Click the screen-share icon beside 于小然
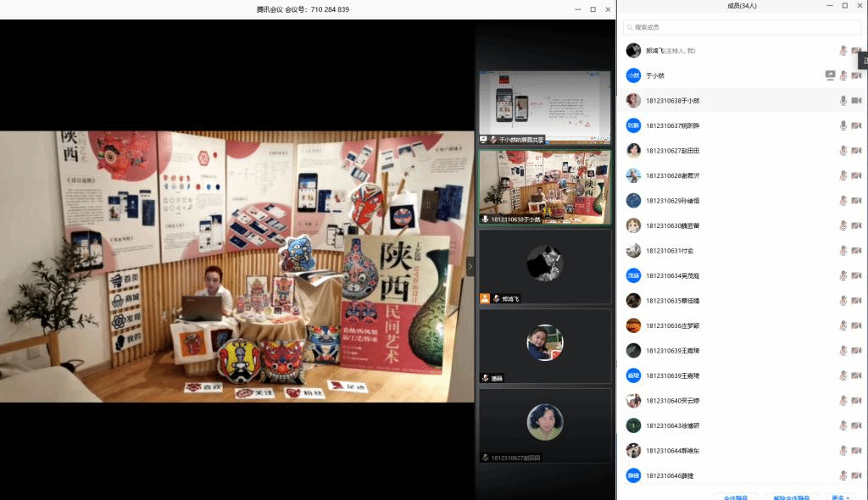This screenshot has height=500, width=868. [830, 75]
